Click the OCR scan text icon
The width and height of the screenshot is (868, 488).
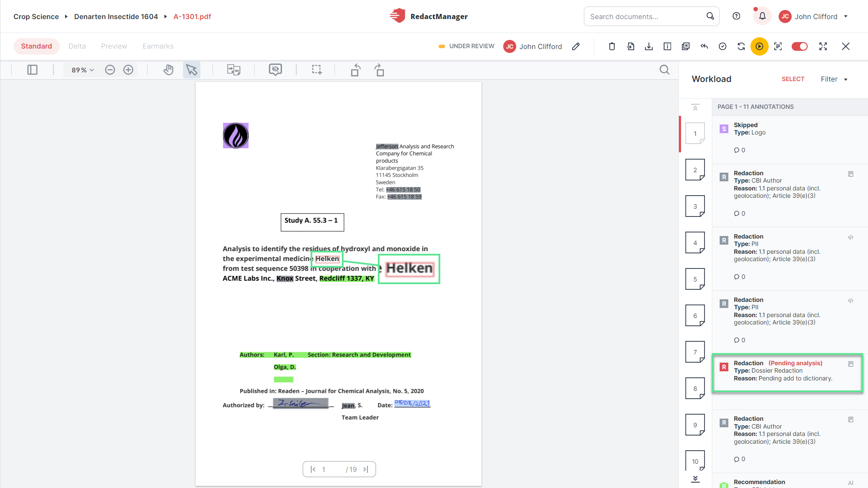click(x=778, y=46)
